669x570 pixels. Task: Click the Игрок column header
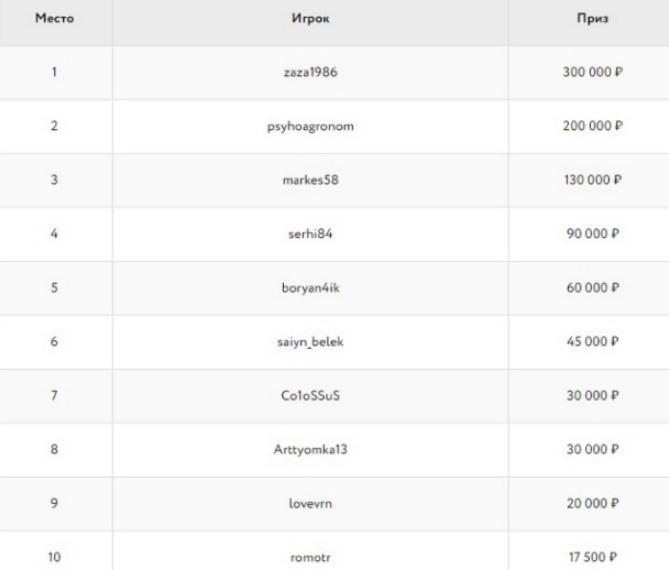coord(311,18)
